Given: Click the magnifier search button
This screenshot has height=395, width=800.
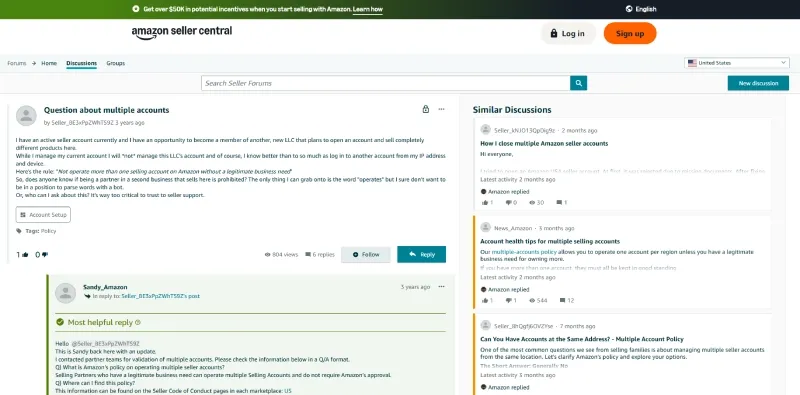Looking at the screenshot, I should pos(578,83).
